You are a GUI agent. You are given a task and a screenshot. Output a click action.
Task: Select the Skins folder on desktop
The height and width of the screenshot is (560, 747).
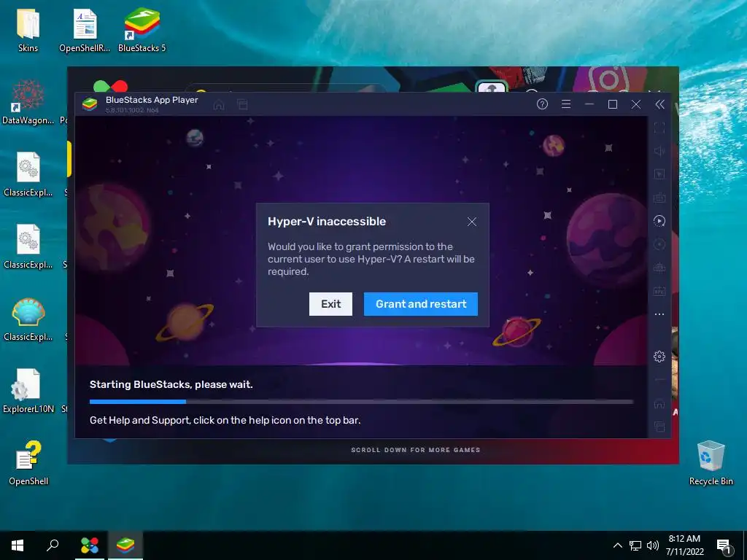[28, 31]
